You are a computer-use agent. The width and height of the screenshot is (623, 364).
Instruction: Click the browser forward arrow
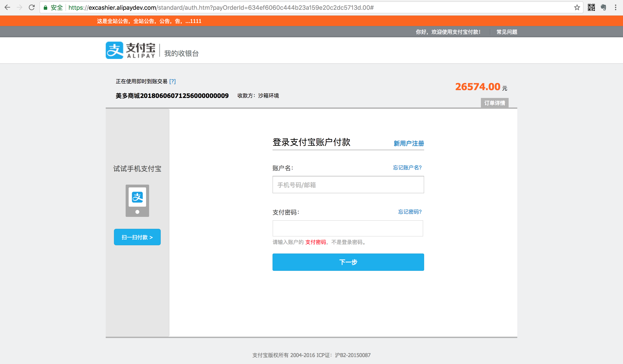pyautogui.click(x=19, y=7)
